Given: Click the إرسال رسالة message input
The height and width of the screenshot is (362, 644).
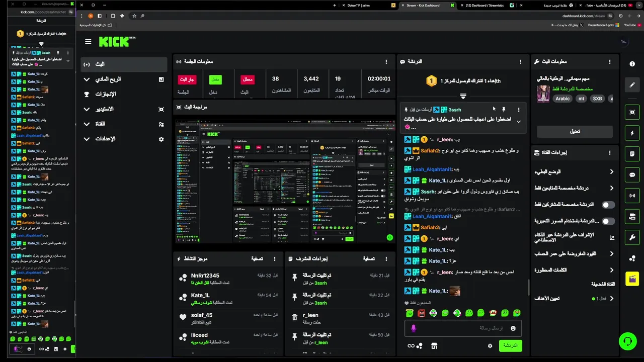Looking at the screenshot, I should point(463,328).
